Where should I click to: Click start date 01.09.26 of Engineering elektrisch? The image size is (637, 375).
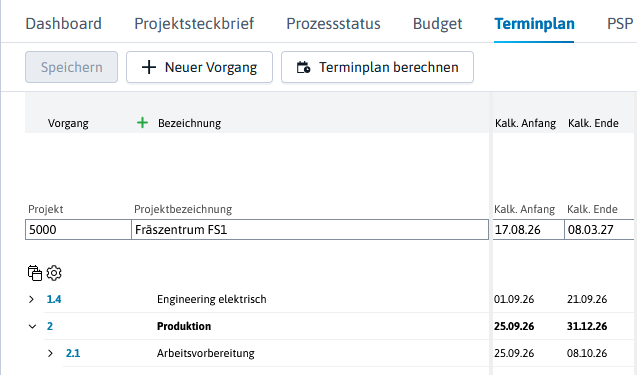click(514, 299)
